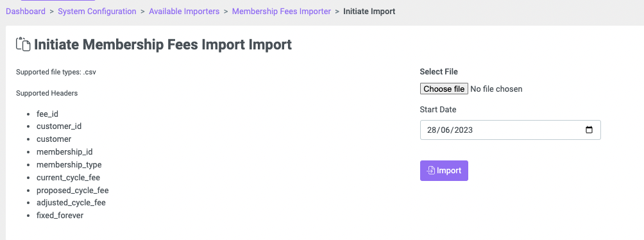
Task: Select the year 2023 in Start Date
Action: pos(463,130)
